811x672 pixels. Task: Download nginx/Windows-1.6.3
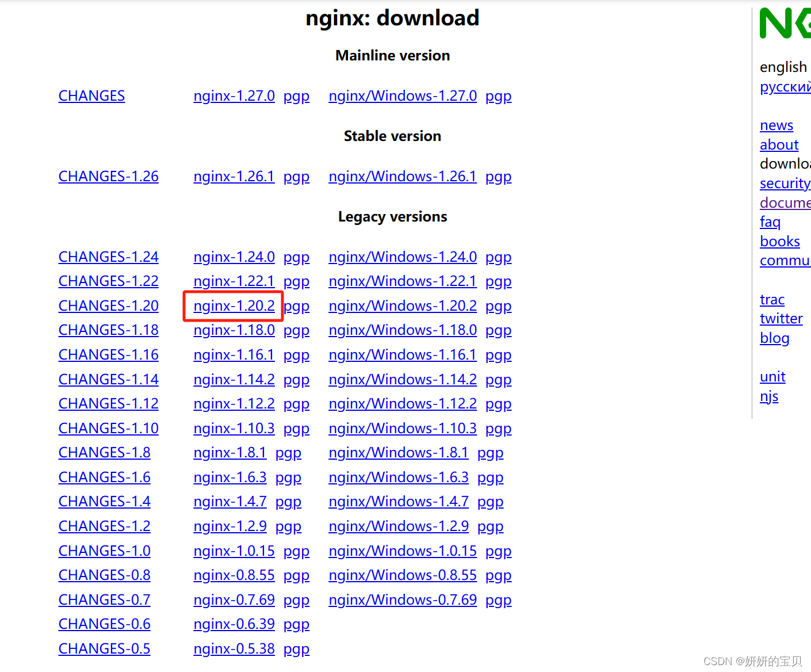tap(399, 478)
